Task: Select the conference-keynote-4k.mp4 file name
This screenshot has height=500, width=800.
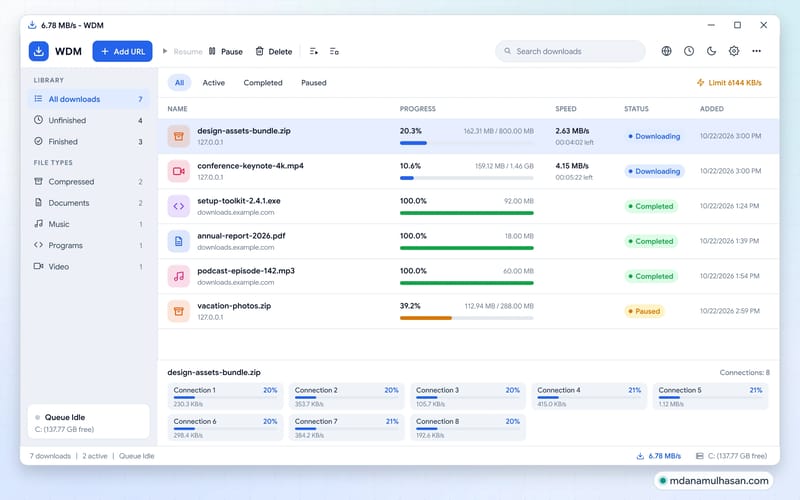Action: coord(251,166)
